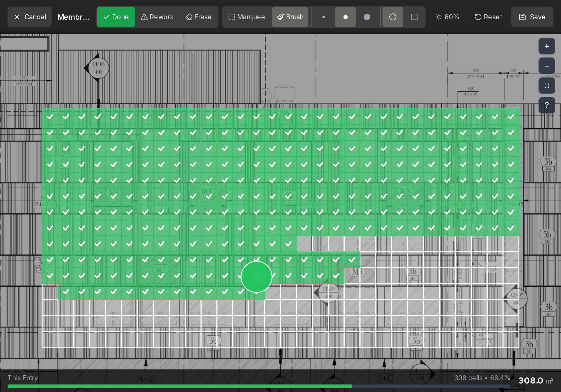Save the current entry
This screenshot has width=561, height=392.
(x=532, y=17)
